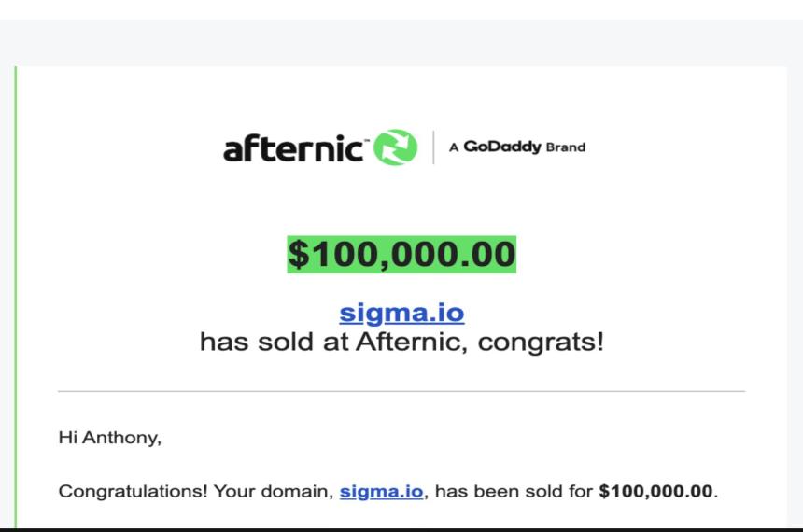803x532 pixels.
Task: Click the gray background strip above the email card
Action: [401, 42]
